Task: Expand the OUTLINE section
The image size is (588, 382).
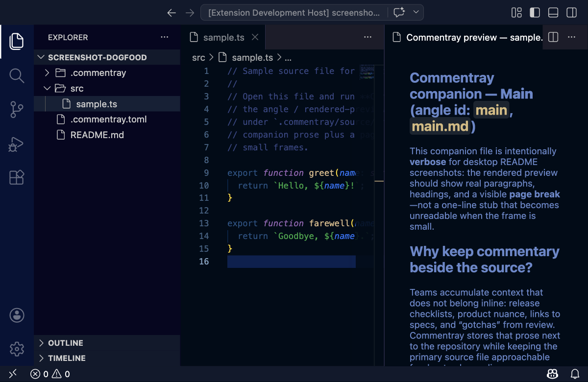Action: click(x=107, y=343)
